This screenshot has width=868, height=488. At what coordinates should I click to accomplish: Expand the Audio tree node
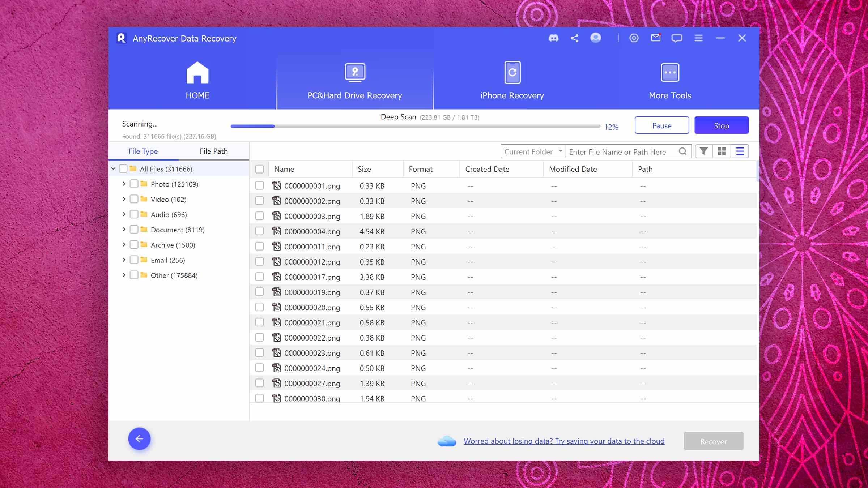124,214
